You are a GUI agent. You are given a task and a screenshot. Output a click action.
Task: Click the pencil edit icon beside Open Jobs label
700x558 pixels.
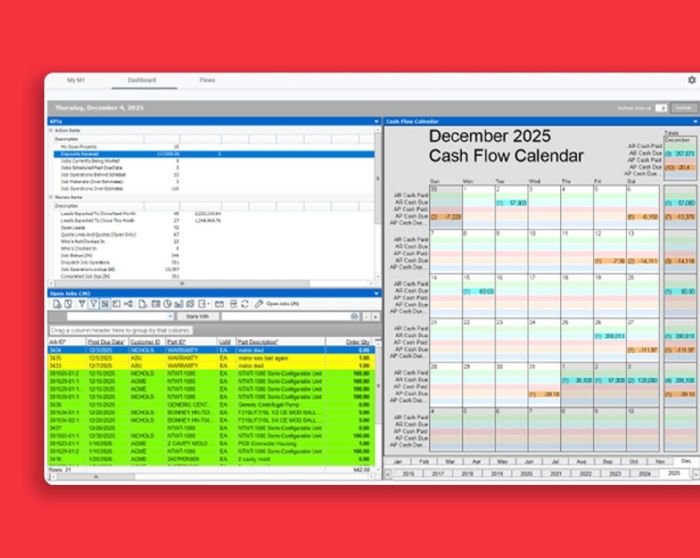click(259, 304)
